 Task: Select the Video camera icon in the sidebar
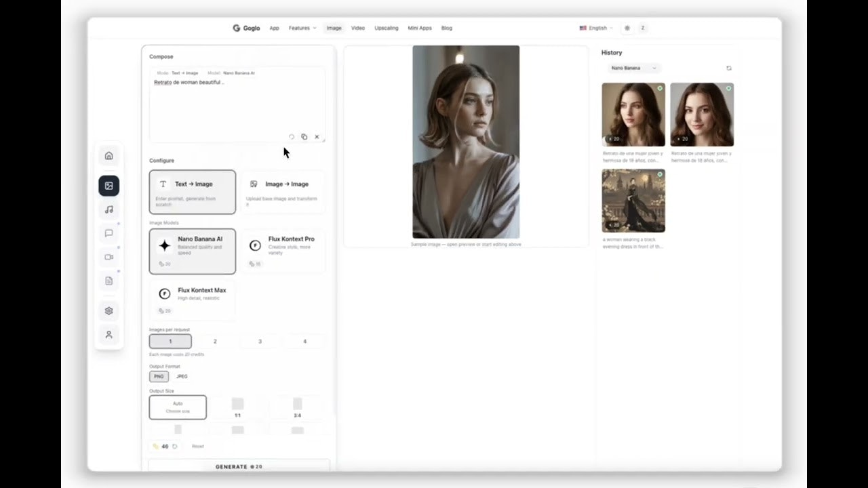pyautogui.click(x=108, y=257)
